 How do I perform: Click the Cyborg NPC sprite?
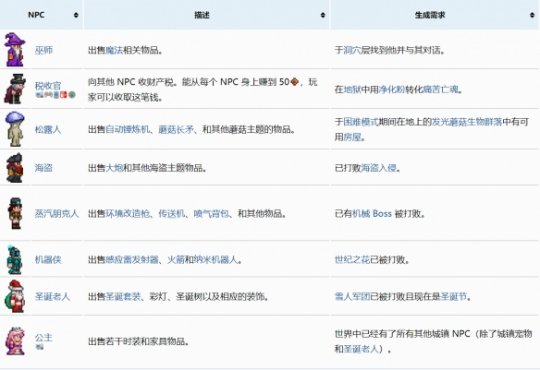pyautogui.click(x=15, y=259)
